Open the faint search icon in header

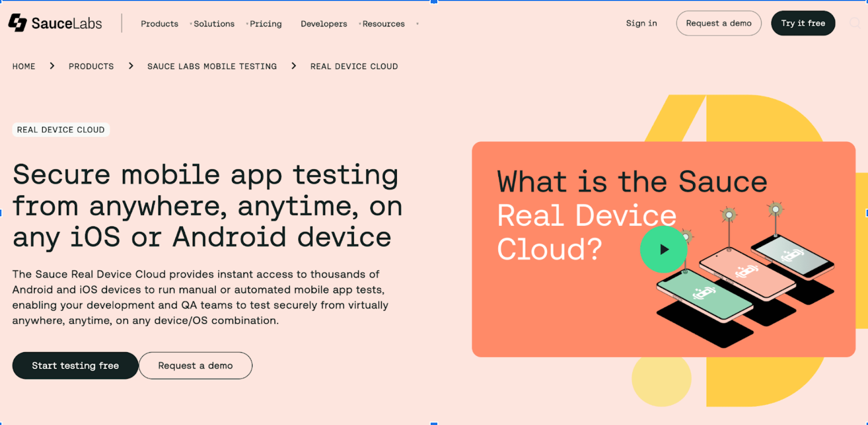coord(855,23)
